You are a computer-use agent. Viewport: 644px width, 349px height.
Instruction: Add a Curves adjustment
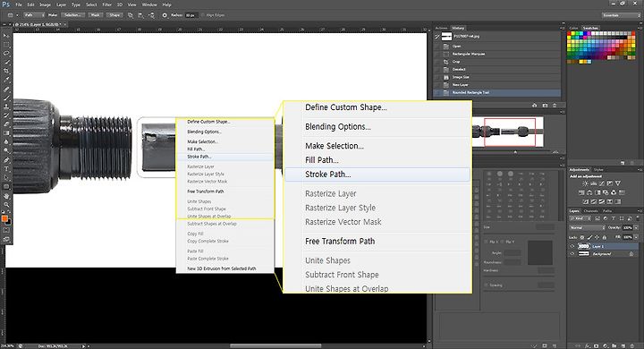pyautogui.click(x=601, y=183)
